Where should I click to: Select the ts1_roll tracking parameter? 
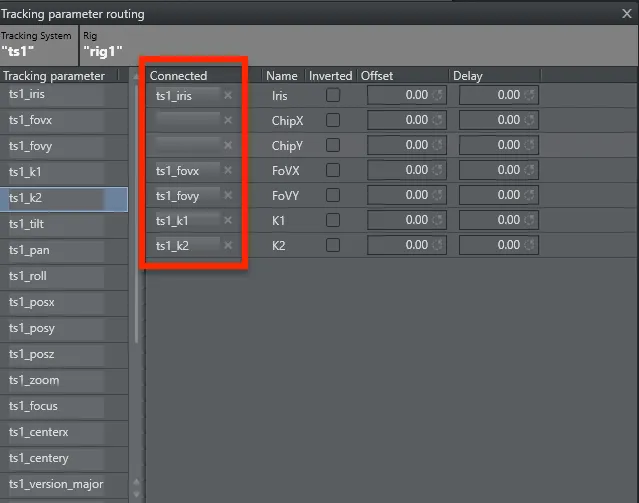64,276
